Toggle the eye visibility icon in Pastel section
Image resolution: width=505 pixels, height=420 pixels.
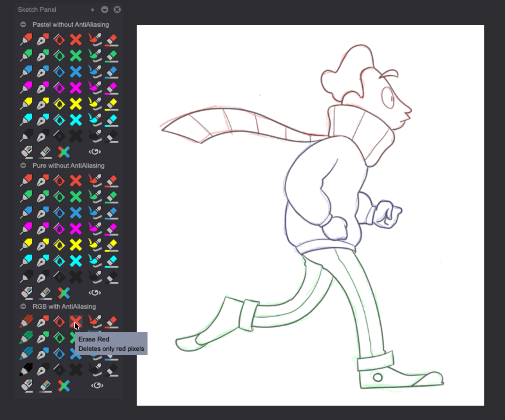pyautogui.click(x=95, y=152)
